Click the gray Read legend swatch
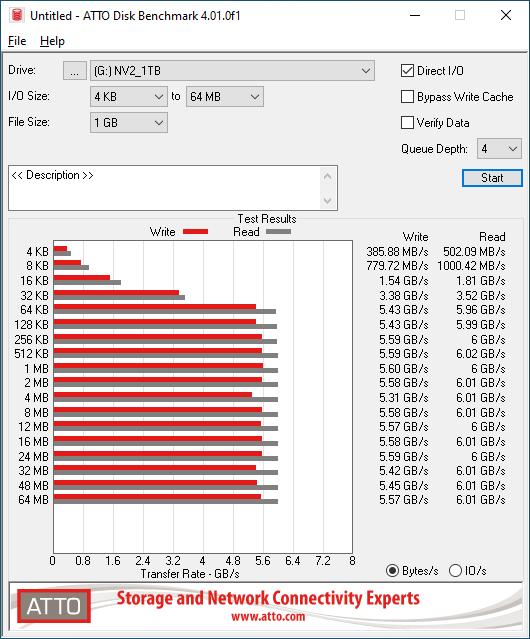Screen dimensions: 530x639 click(279, 231)
